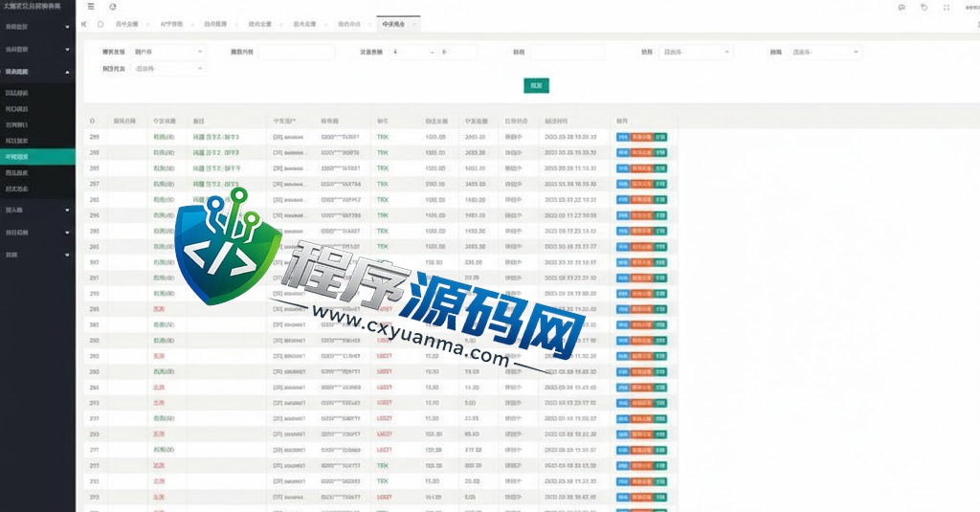Open the rightmost filter dropdown
980x512 pixels.
824,52
